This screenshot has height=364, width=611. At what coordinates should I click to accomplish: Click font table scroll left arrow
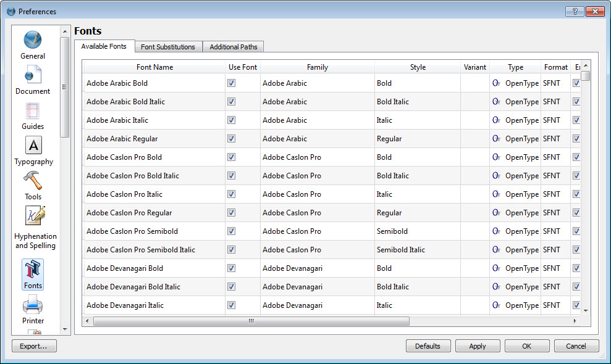click(87, 321)
